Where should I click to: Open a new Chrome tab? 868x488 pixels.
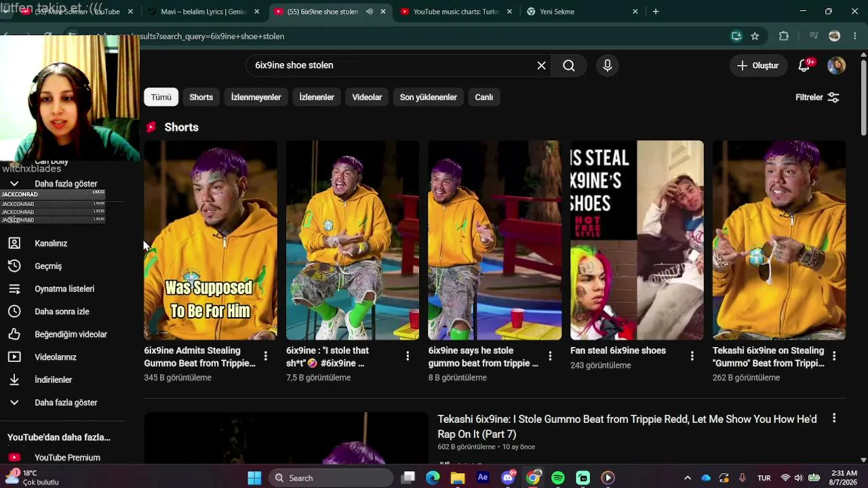656,12
